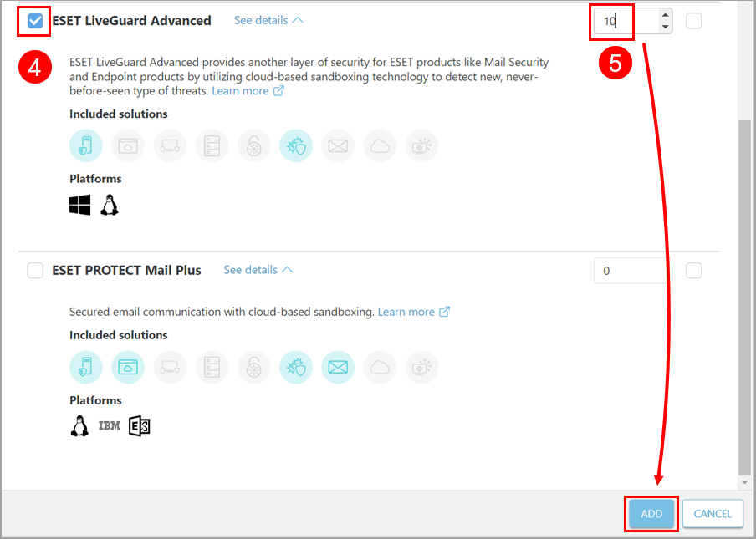The width and height of the screenshot is (756, 539).
Task: Select mail envelope icon in PROTECT Mail Plus solutions
Action: click(x=338, y=367)
